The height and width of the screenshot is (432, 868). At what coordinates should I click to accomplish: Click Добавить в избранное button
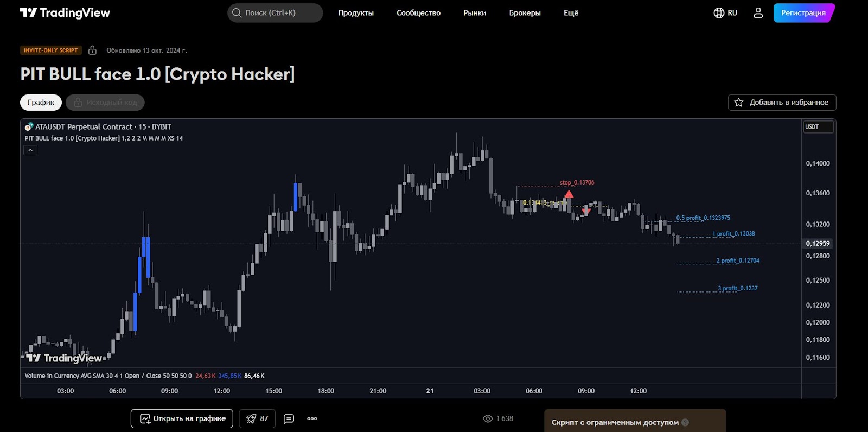click(782, 103)
